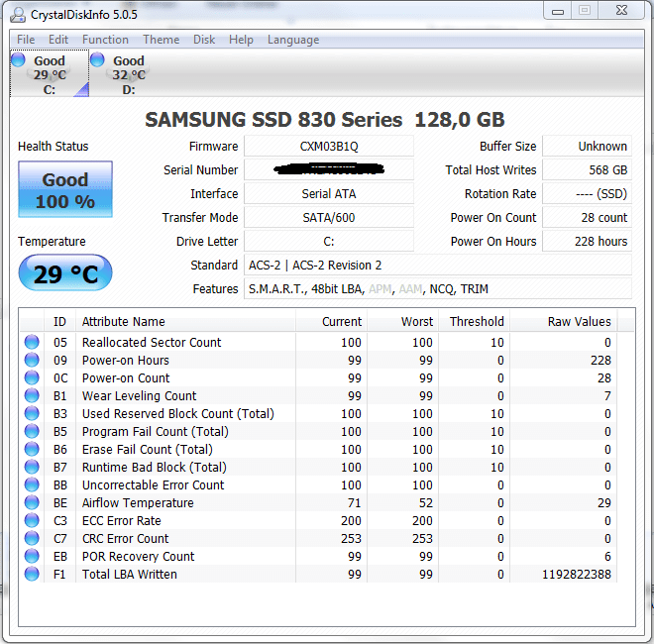
Task: Click the CrystalDiskInfo title bar icon
Action: tap(18, 14)
